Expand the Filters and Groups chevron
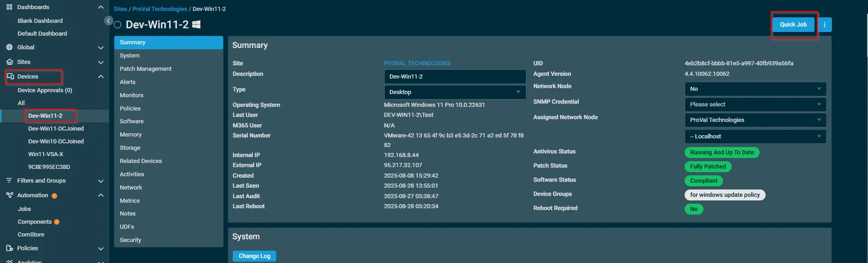The image size is (868, 263). pyautogui.click(x=101, y=181)
